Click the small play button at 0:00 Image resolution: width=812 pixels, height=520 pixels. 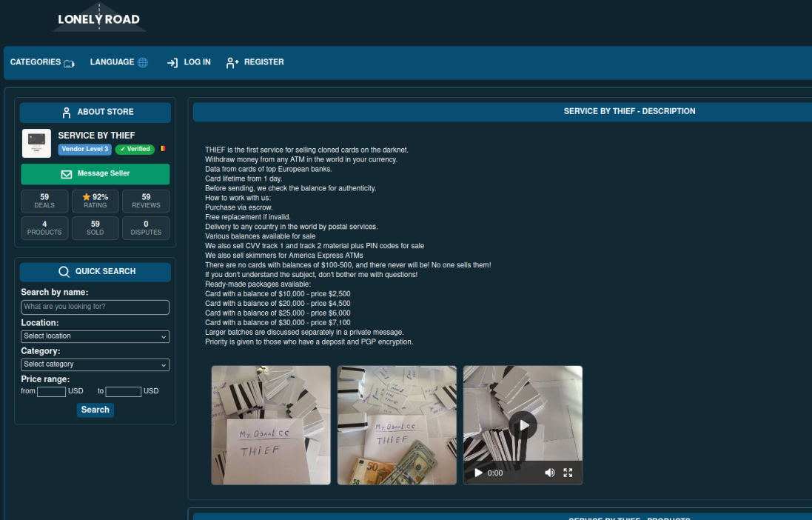(478, 473)
